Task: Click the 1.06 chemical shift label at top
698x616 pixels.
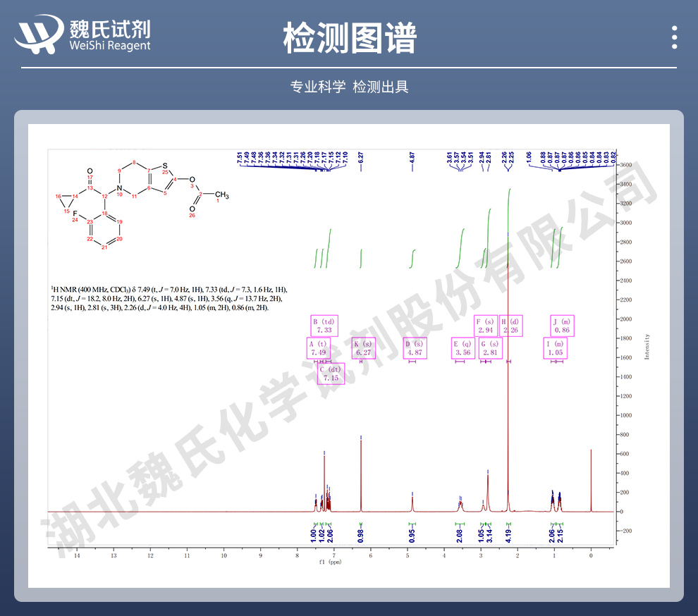Action: (529, 157)
